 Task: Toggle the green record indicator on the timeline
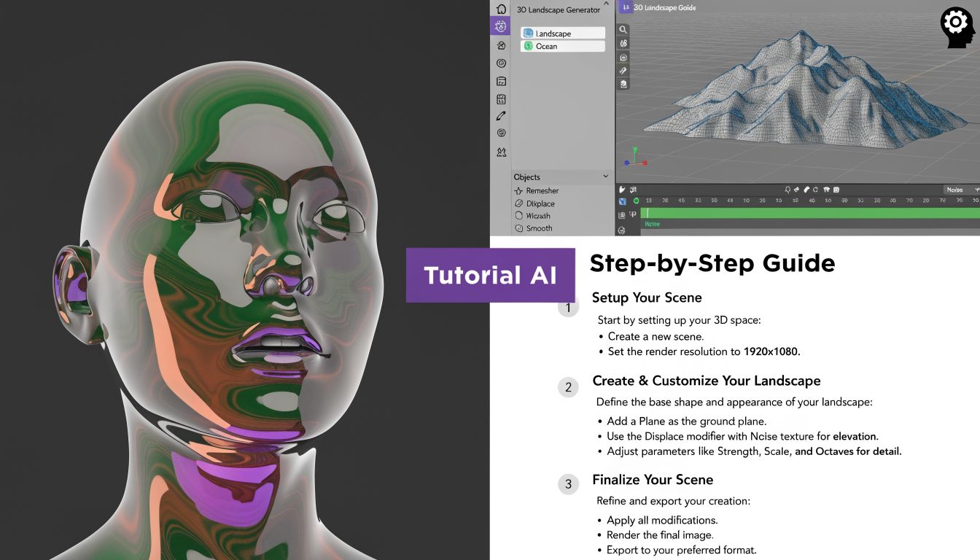(x=637, y=201)
